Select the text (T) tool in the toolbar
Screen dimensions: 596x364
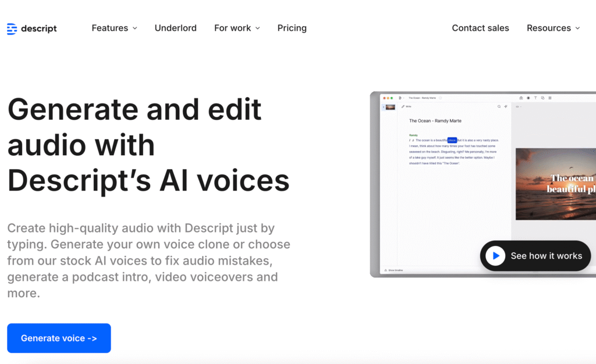coord(535,98)
